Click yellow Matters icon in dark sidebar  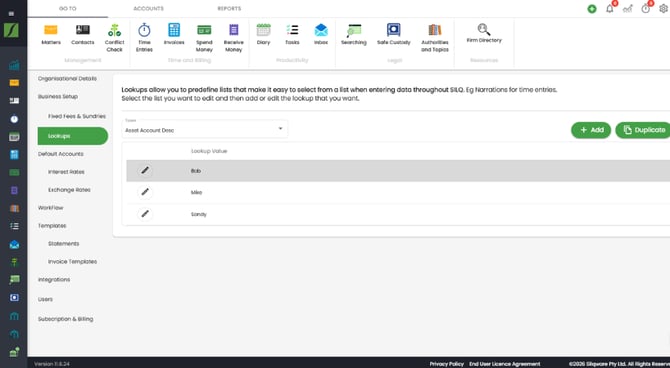click(x=14, y=83)
